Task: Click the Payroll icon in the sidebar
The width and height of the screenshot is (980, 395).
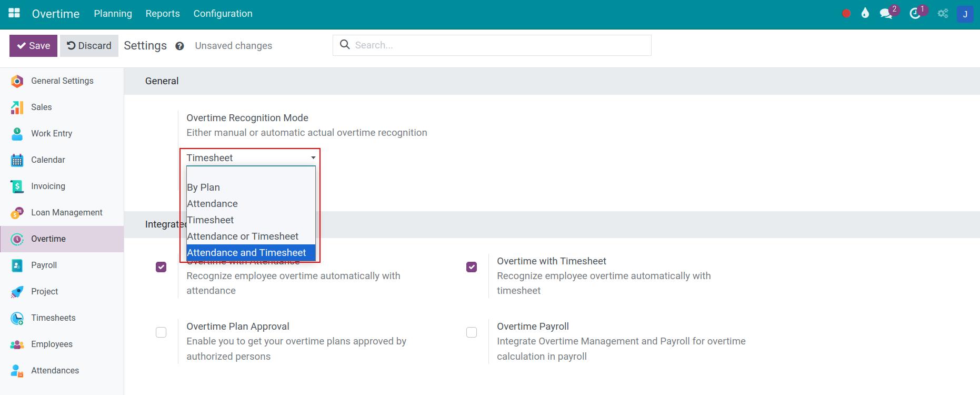Action: (x=17, y=265)
